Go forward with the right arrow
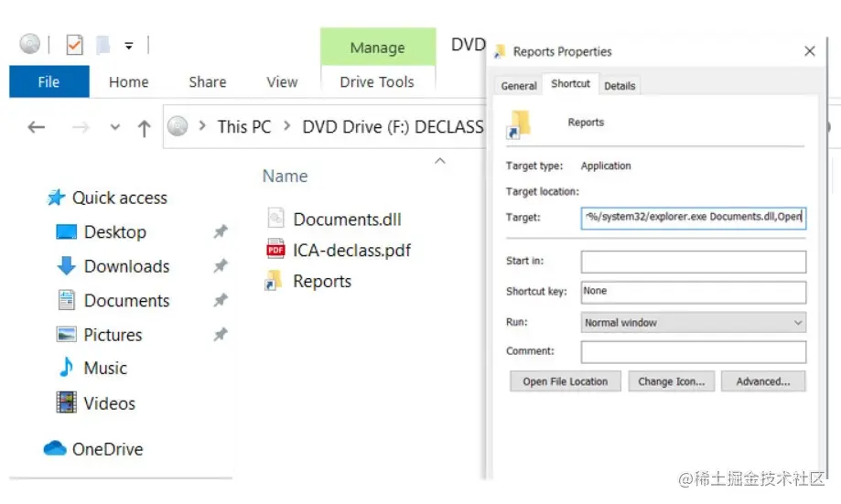The height and width of the screenshot is (504, 841). pos(81,127)
